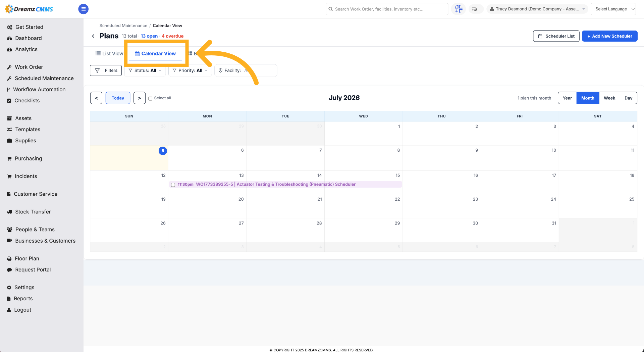Click the Get Started gears icon
This screenshot has height=352, width=644.
pos(9,27)
